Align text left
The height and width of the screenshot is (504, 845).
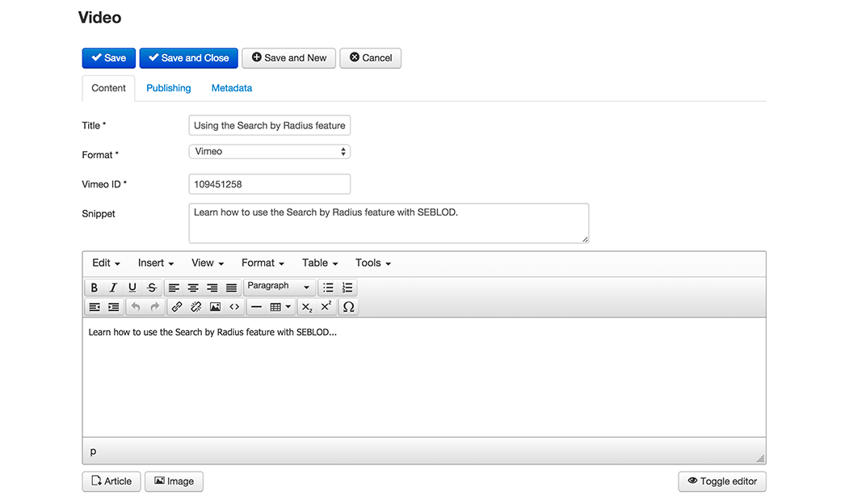click(x=174, y=288)
